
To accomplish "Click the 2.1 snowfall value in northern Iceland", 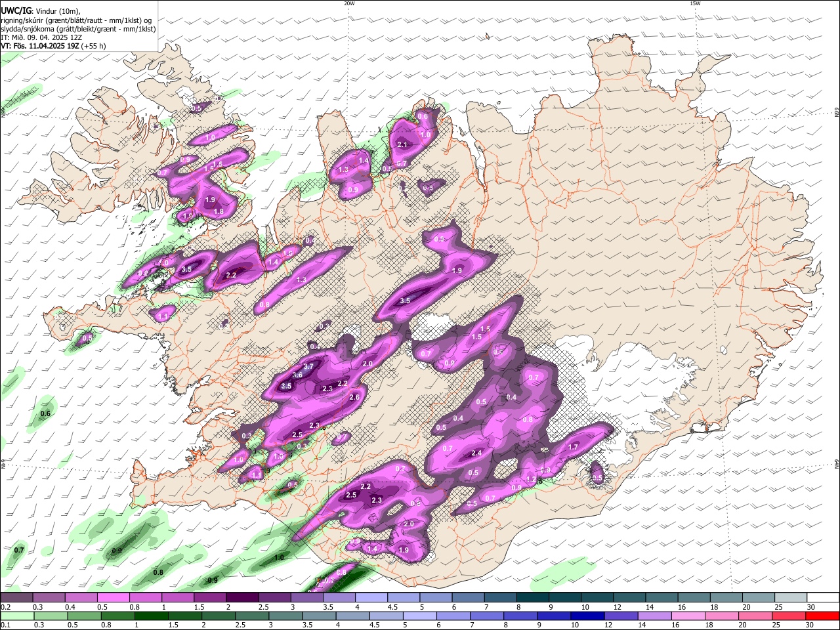I will tap(402, 144).
